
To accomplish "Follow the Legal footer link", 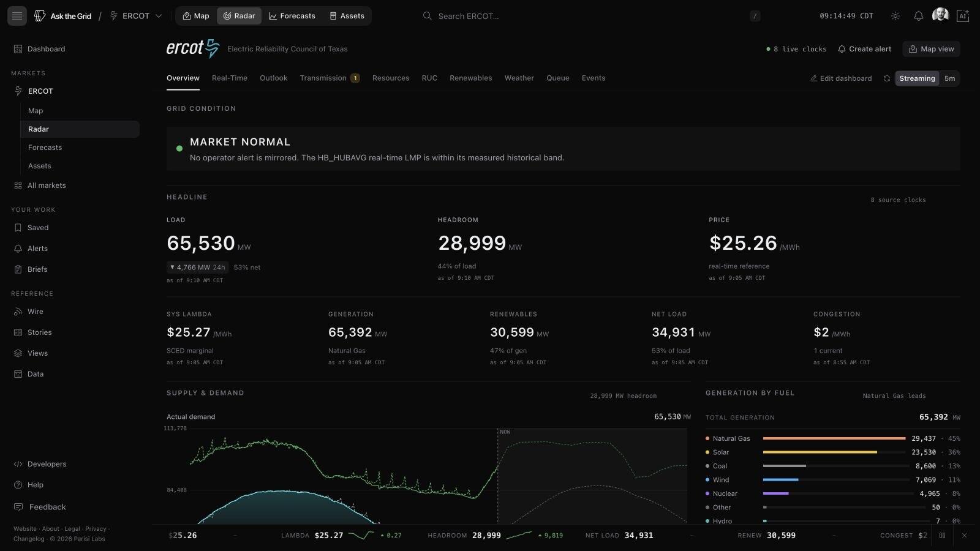I will [x=72, y=529].
